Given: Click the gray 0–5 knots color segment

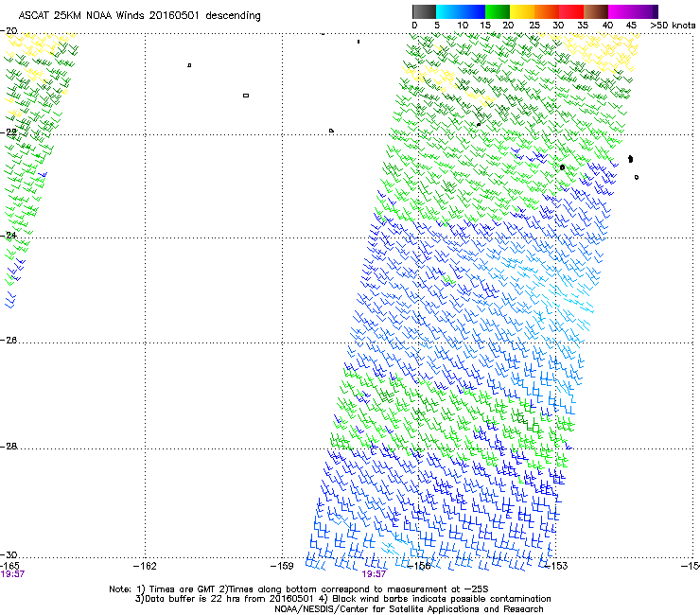Looking at the screenshot, I should coord(424,11).
